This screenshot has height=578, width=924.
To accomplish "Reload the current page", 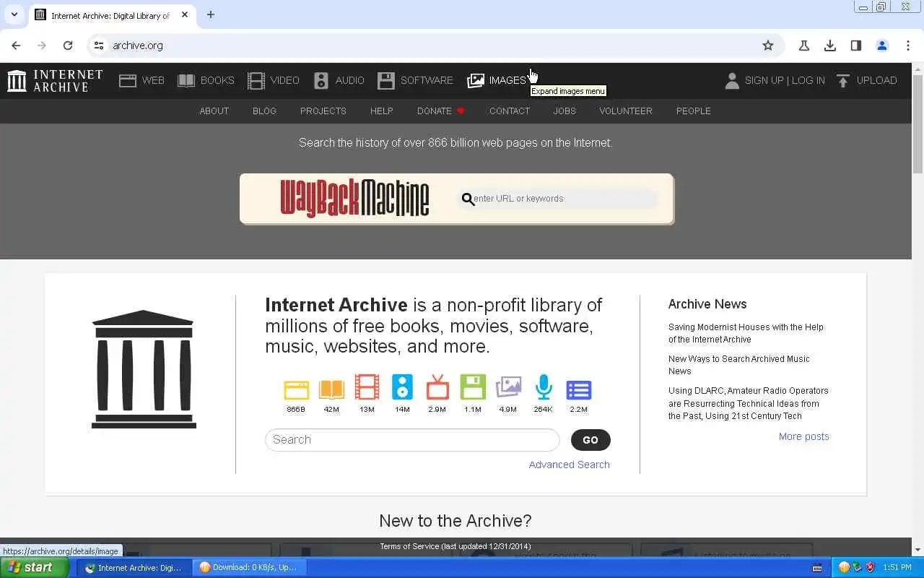I will pos(68,46).
